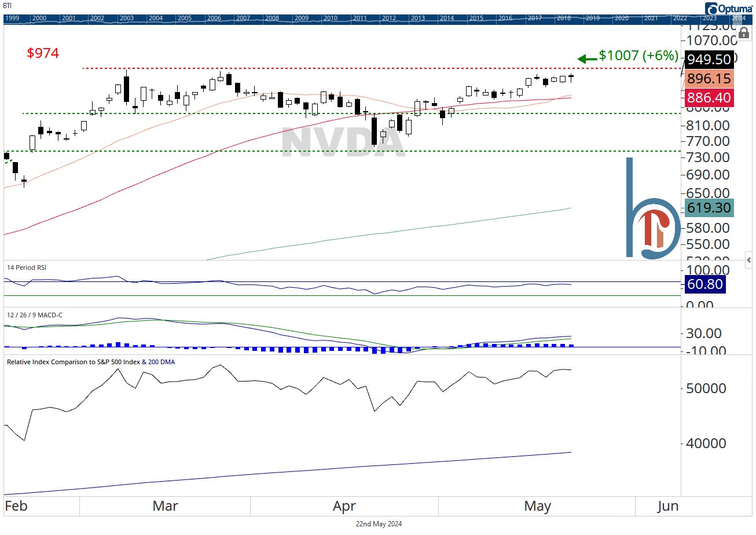Click the 40000 relative index axis value

[706, 444]
